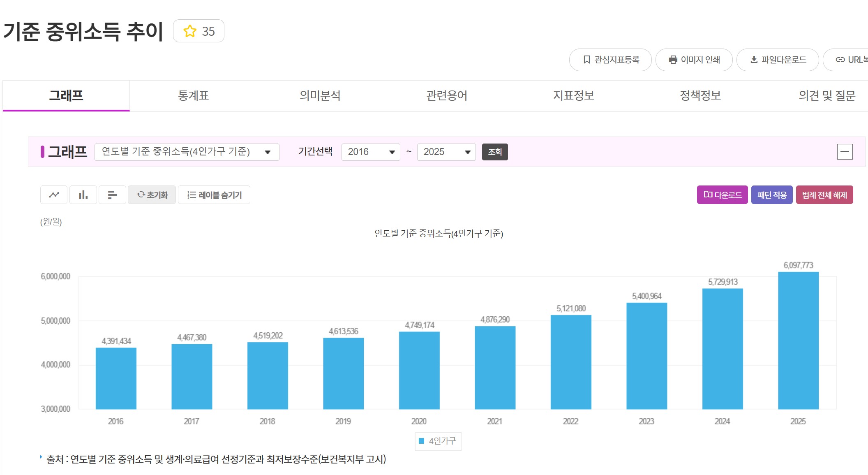Viewport: 868px width, 475px height.
Task: Click the bookmark icon on 관심지표등록
Action: click(586, 60)
